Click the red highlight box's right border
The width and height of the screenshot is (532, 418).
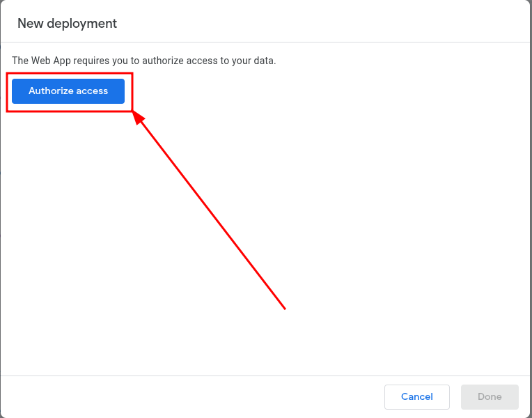click(132, 92)
